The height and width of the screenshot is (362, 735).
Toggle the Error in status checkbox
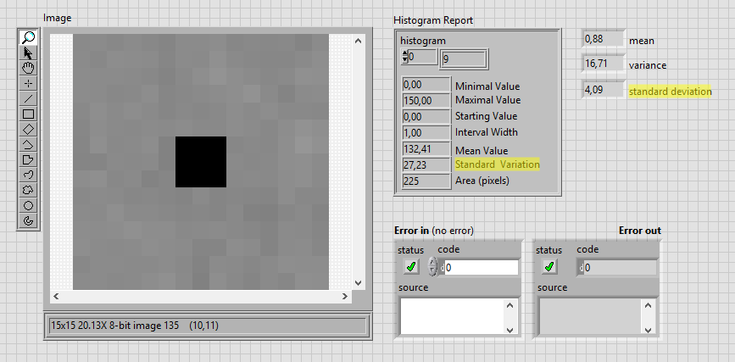click(411, 267)
